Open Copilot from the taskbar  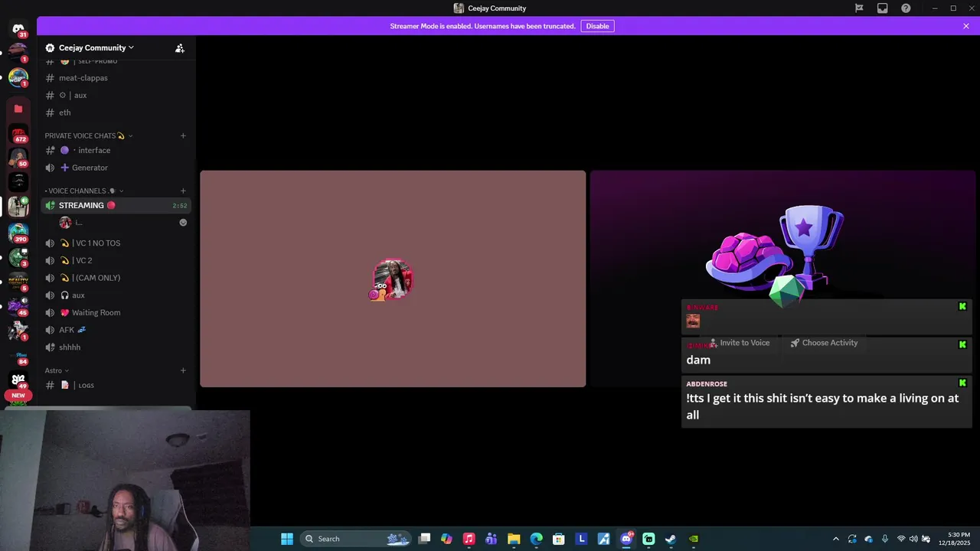(446, 539)
